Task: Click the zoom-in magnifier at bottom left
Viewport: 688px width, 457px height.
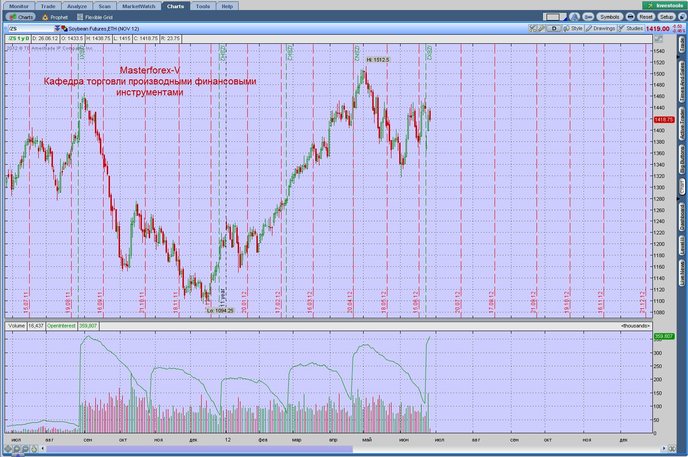Action: (x=16, y=449)
